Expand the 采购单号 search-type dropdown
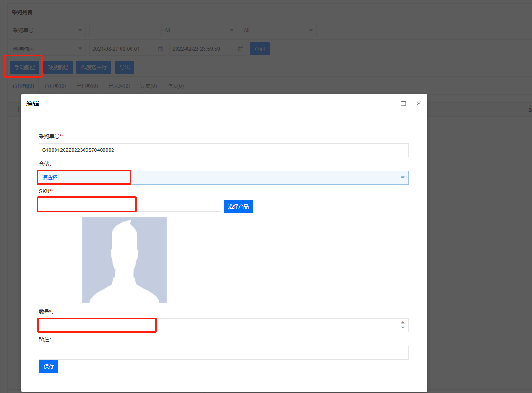Image resolution: width=532 pixels, height=393 pixels. pos(47,30)
